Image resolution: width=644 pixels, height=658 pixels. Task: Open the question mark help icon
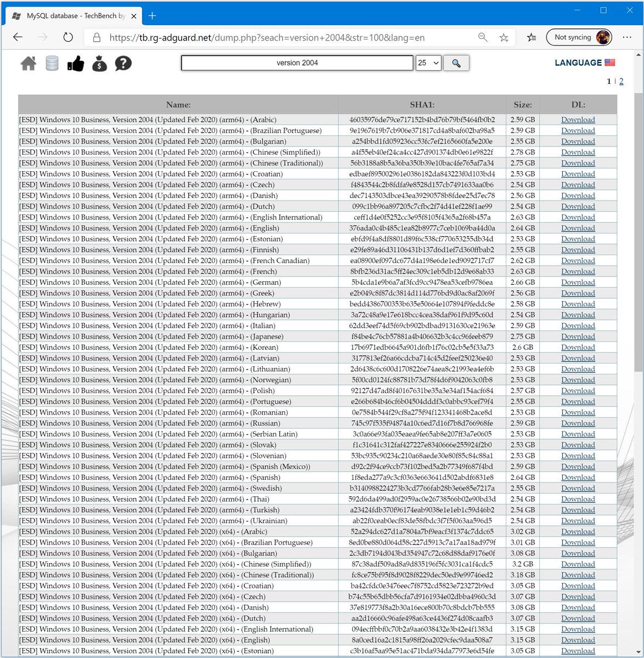click(123, 64)
